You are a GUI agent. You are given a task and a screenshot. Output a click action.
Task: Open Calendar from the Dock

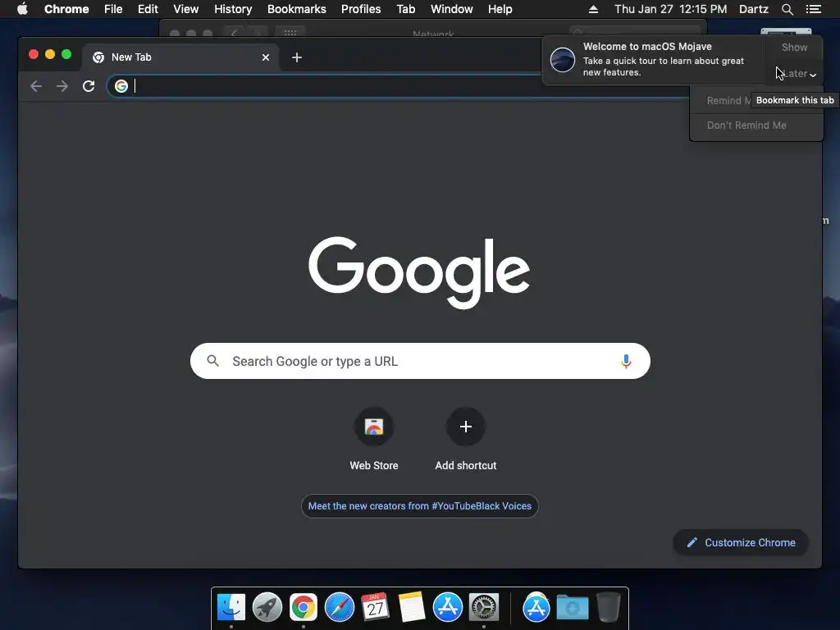pyautogui.click(x=375, y=607)
